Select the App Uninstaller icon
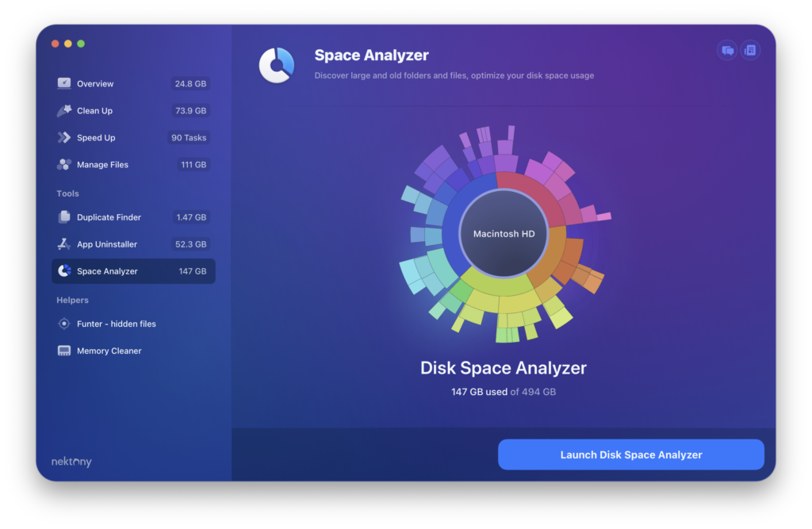This screenshot has width=812, height=529. click(x=64, y=244)
